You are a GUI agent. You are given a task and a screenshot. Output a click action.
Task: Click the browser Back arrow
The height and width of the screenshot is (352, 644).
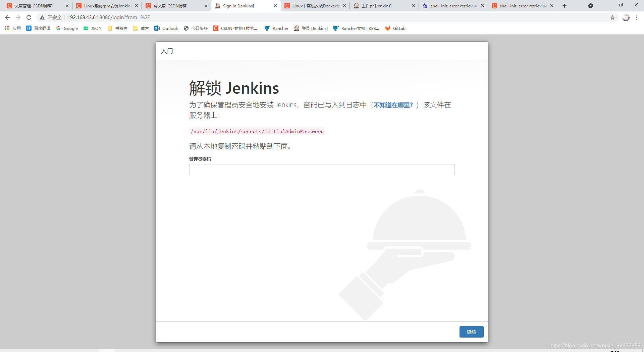point(7,17)
